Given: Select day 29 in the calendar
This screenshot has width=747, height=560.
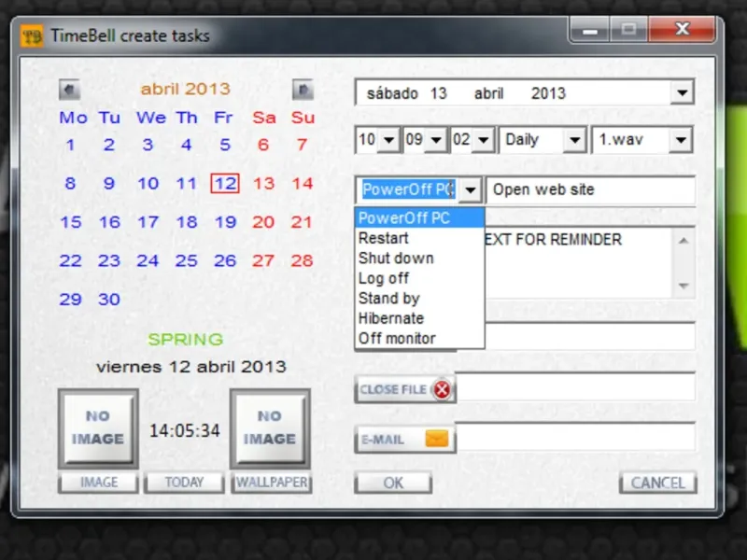Looking at the screenshot, I should pyautogui.click(x=71, y=299).
